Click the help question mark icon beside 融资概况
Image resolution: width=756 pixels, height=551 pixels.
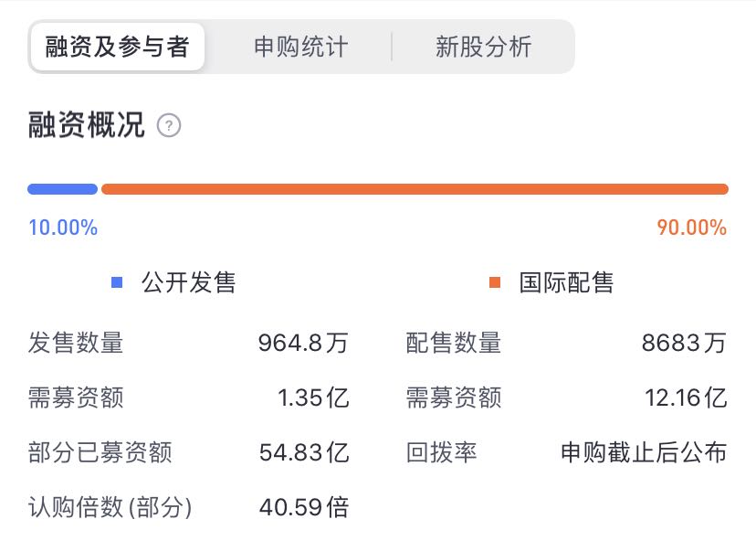click(169, 126)
